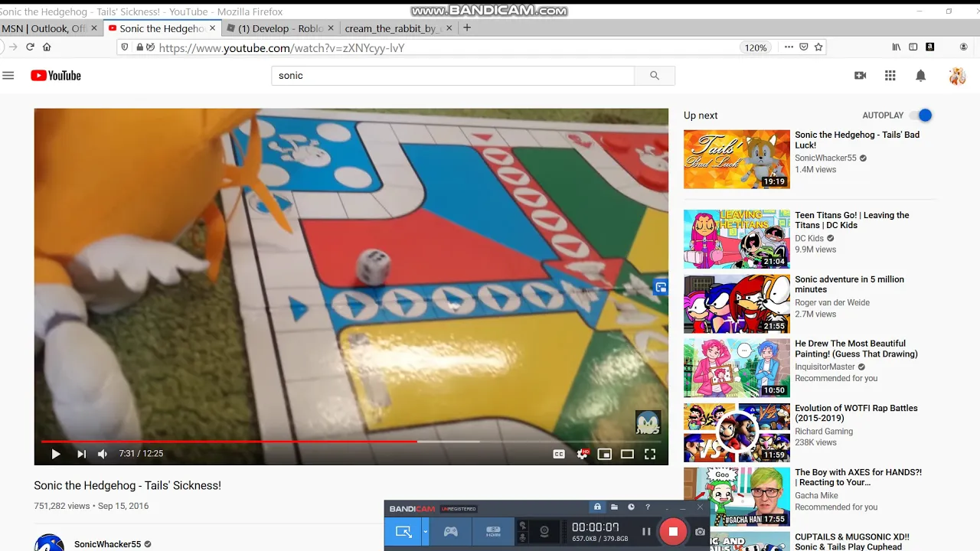
Task: Pause the Bandicam recording
Action: [646, 531]
